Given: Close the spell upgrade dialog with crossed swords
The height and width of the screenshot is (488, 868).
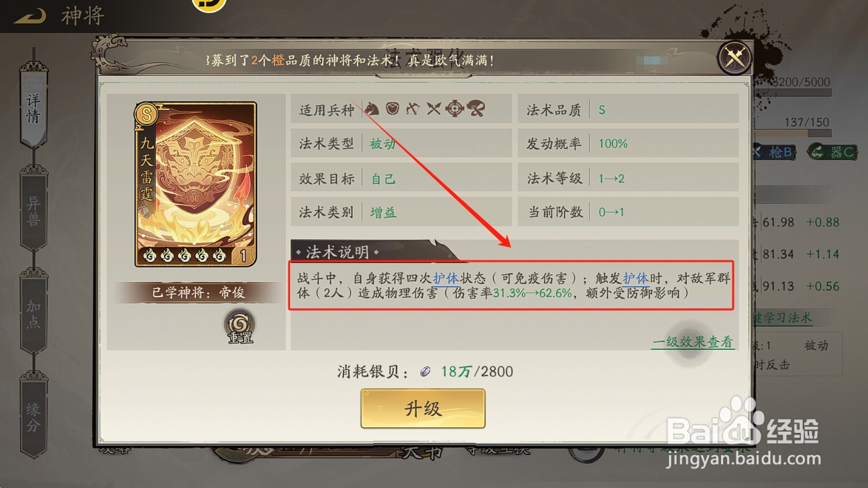Looking at the screenshot, I should [x=735, y=58].
